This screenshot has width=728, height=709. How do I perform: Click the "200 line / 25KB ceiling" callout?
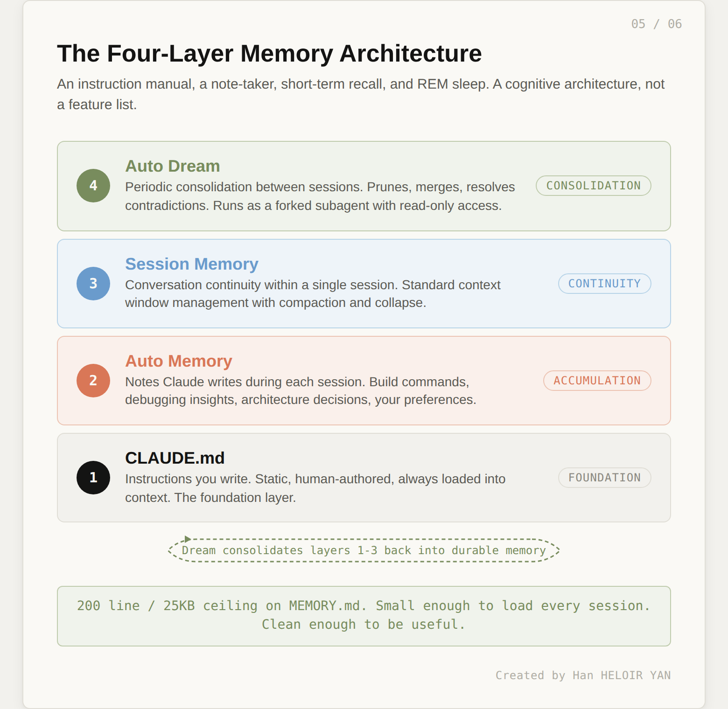pos(364,616)
